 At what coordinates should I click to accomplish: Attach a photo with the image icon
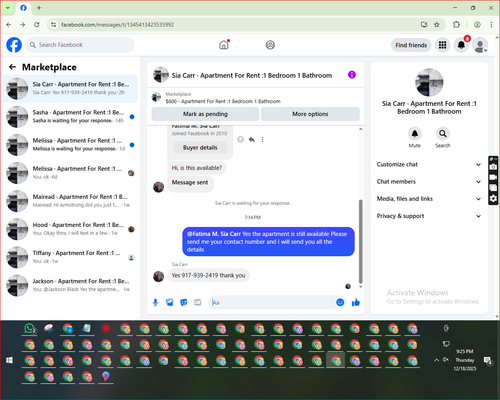pyautogui.click(x=170, y=302)
